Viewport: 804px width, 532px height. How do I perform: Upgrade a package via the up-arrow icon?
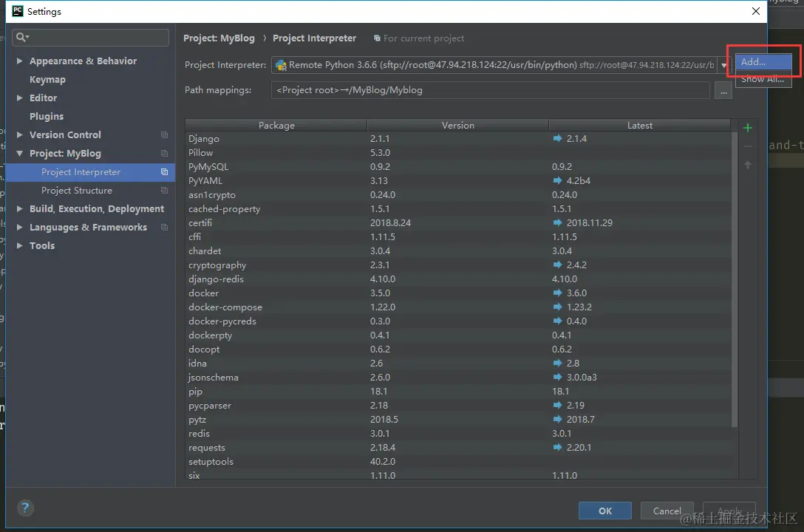pyautogui.click(x=747, y=166)
